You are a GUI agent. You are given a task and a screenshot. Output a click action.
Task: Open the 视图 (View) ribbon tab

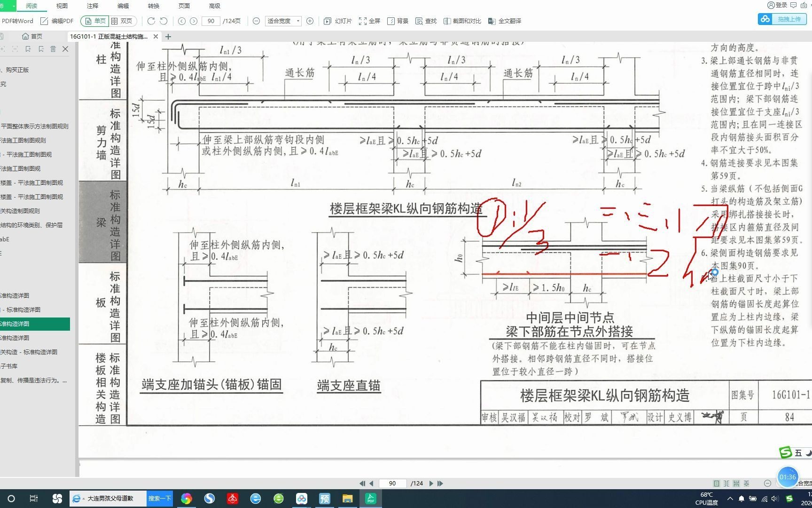pos(62,6)
